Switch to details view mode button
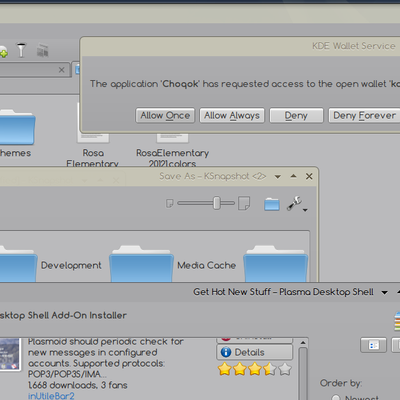This screenshot has width=400, height=400. [373, 345]
